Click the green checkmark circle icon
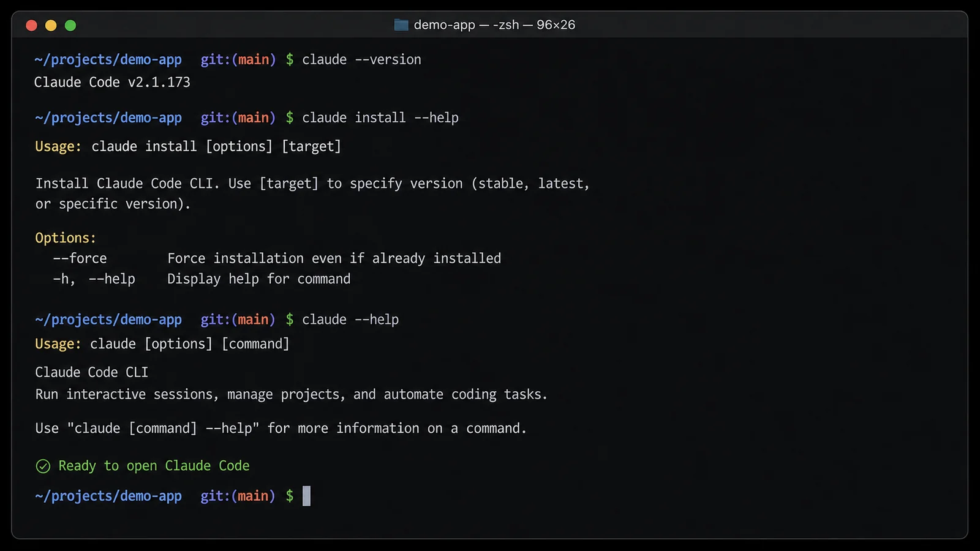The image size is (980, 551). pos(43,467)
